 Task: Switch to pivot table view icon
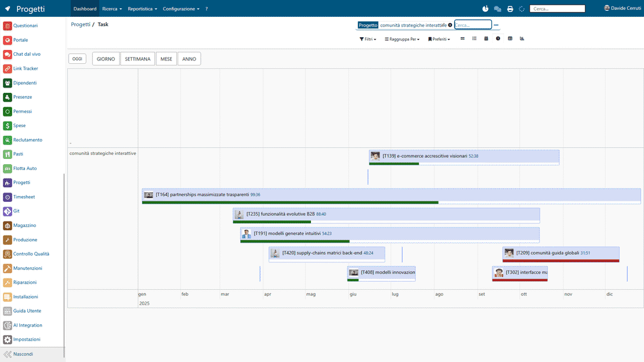pyautogui.click(x=510, y=39)
